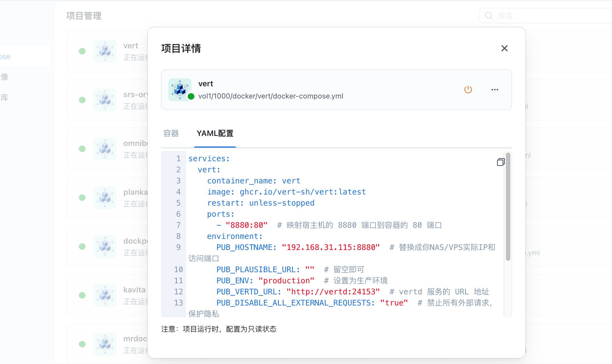Click the mrdoc project icon in list

coord(105,344)
